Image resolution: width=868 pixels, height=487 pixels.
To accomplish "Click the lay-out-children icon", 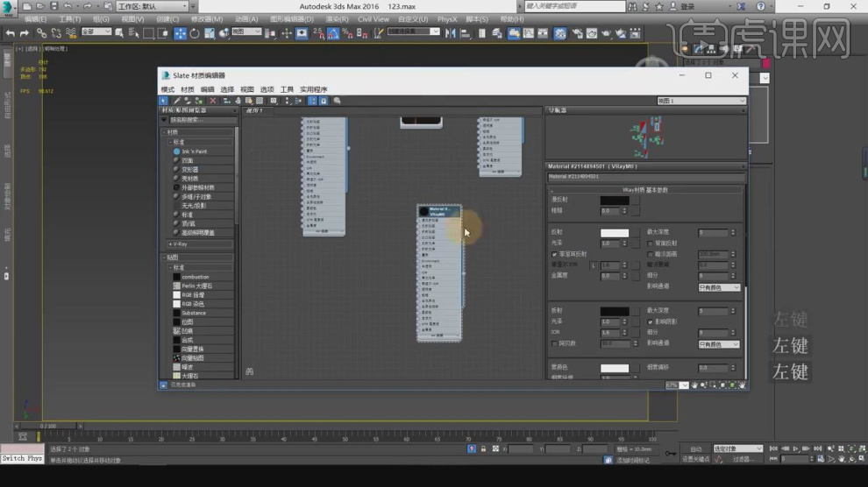I will (298, 101).
